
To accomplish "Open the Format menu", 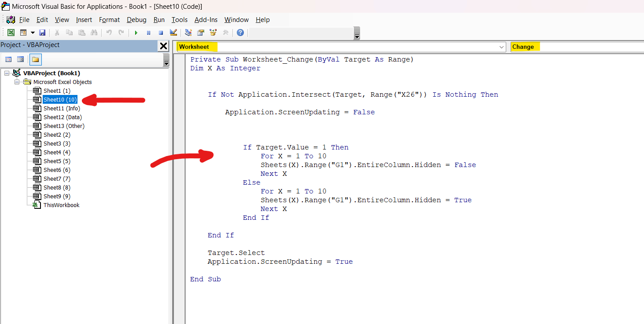I will tap(109, 20).
